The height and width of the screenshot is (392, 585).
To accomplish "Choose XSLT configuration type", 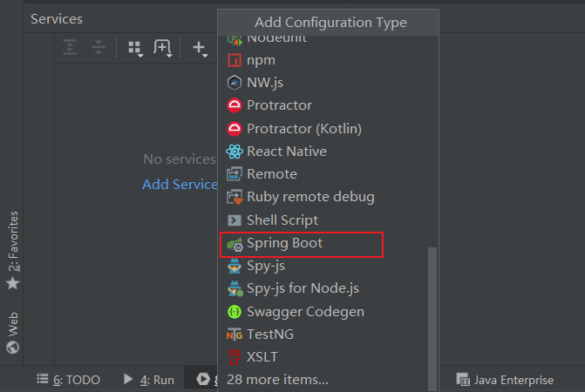I will pos(328,357).
